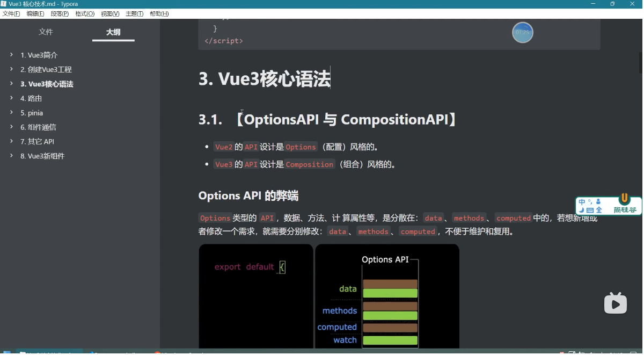Click the document vertical scrollbar thumb

640,62
